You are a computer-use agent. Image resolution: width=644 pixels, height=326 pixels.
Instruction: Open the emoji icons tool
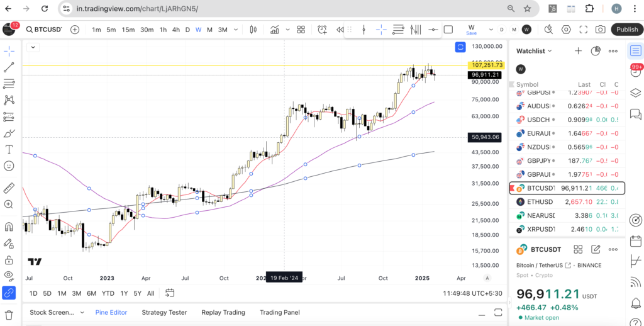[9, 166]
